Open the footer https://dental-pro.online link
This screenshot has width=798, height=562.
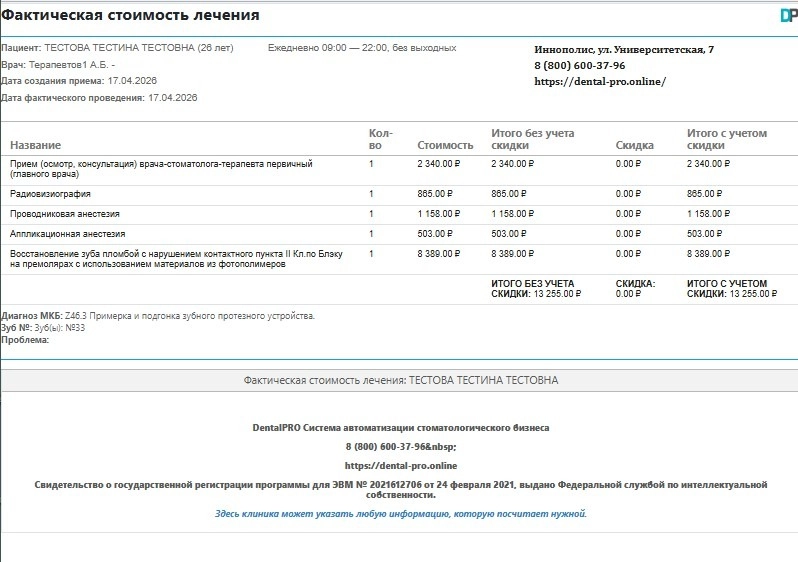[x=400, y=465]
